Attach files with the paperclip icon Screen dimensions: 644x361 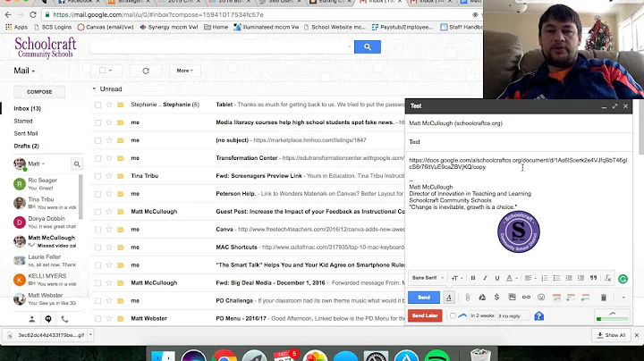click(x=468, y=298)
